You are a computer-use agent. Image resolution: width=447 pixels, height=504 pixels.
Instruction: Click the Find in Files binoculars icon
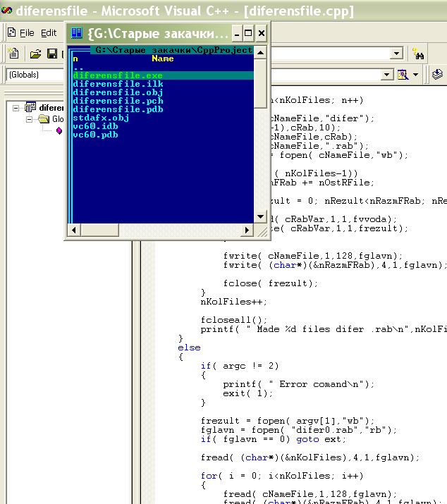point(418,54)
